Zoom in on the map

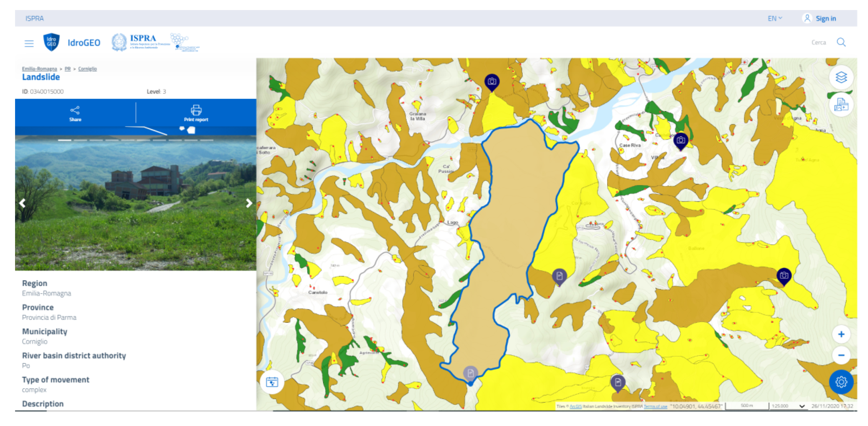tap(841, 334)
